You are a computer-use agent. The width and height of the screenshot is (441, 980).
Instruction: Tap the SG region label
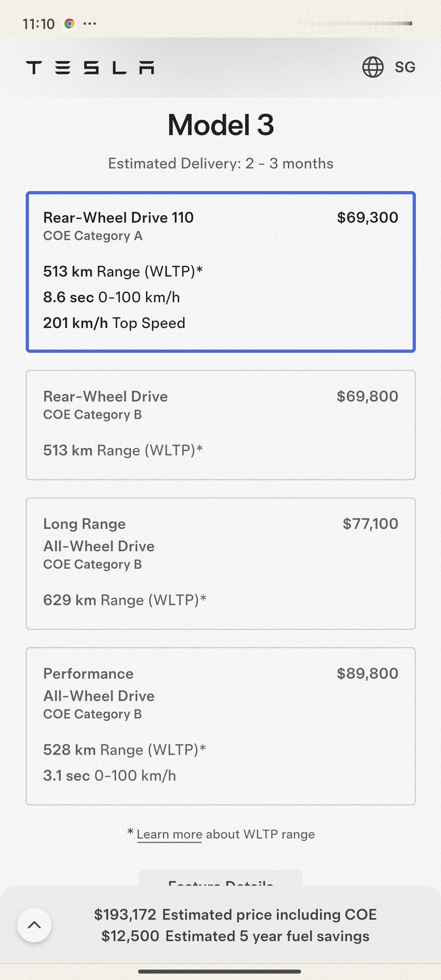coord(405,67)
